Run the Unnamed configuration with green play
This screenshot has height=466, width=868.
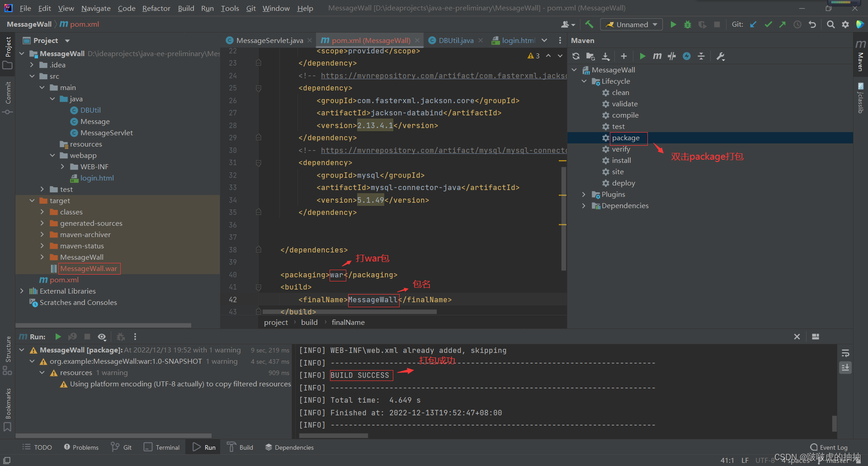coord(673,24)
